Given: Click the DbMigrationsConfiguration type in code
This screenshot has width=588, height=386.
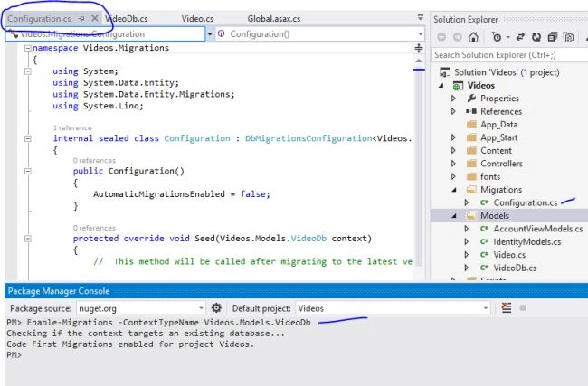Looking at the screenshot, I should click(308, 138).
